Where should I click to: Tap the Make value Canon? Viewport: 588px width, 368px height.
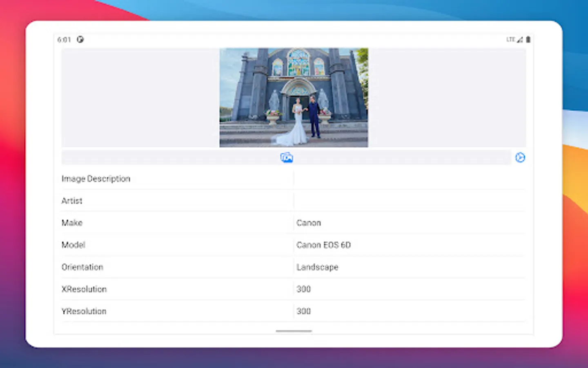coord(309,223)
